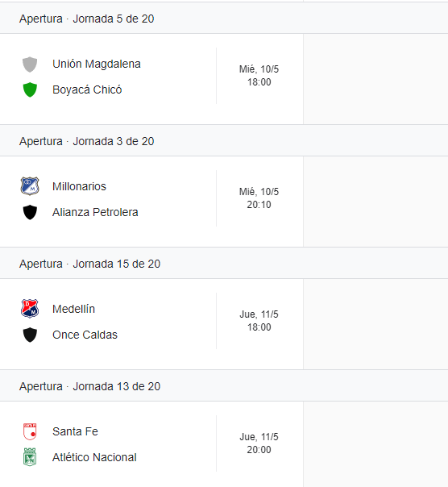
Task: Click the Alianza Petrolera black shield icon
Action: [x=30, y=212]
